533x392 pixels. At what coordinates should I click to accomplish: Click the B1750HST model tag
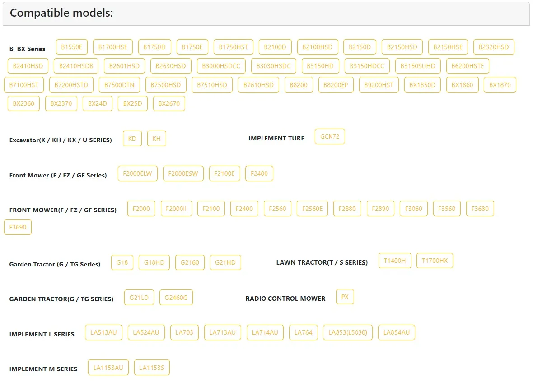click(234, 47)
